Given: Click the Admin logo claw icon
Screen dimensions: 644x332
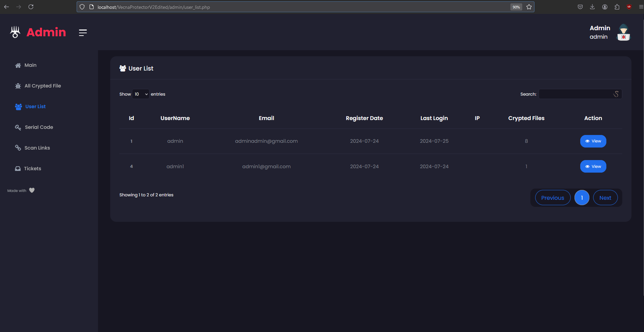Looking at the screenshot, I should pyautogui.click(x=15, y=32).
